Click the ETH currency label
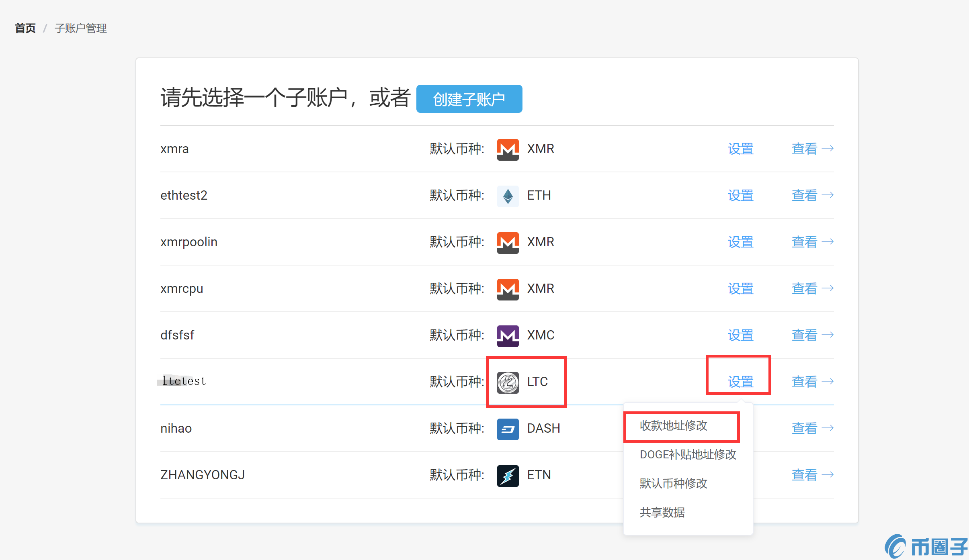The width and height of the screenshot is (969, 560). [539, 196]
